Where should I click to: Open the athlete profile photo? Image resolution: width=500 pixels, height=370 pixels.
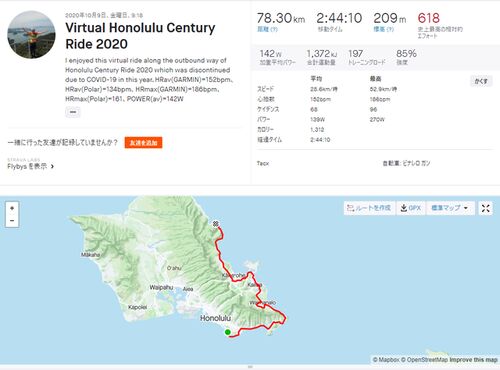(31, 35)
